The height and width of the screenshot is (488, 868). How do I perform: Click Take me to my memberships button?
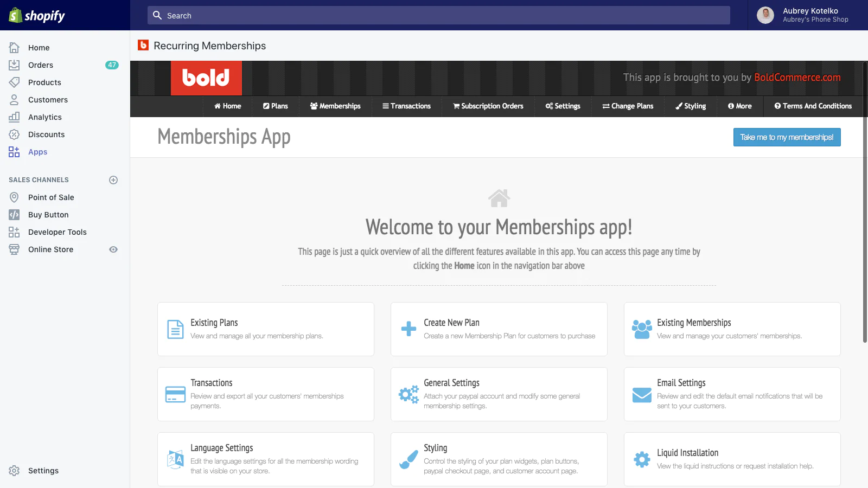point(787,137)
